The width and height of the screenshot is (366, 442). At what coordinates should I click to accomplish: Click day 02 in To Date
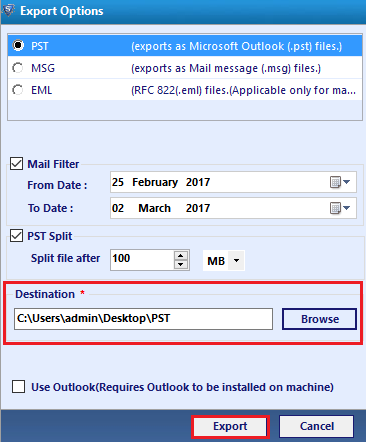[x=118, y=208]
